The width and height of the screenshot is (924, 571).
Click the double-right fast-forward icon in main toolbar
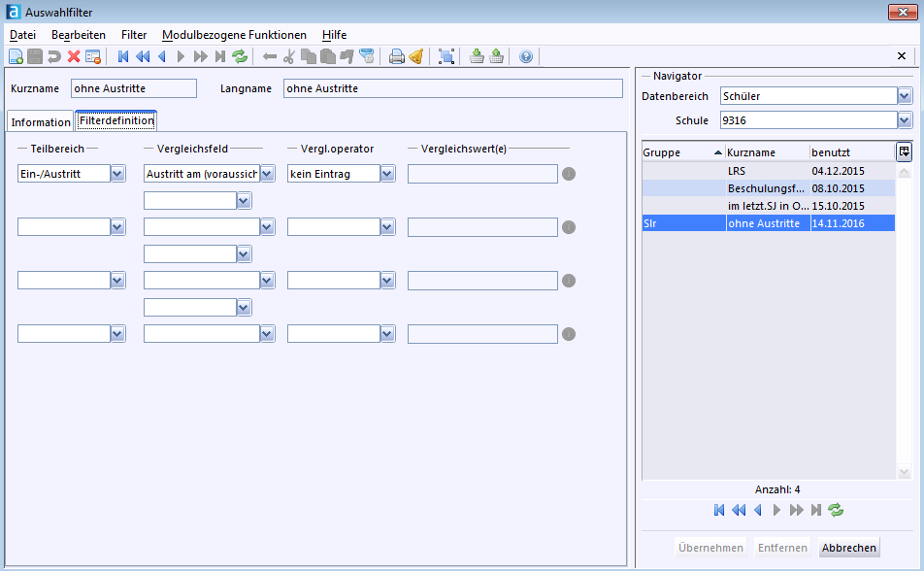(200, 56)
